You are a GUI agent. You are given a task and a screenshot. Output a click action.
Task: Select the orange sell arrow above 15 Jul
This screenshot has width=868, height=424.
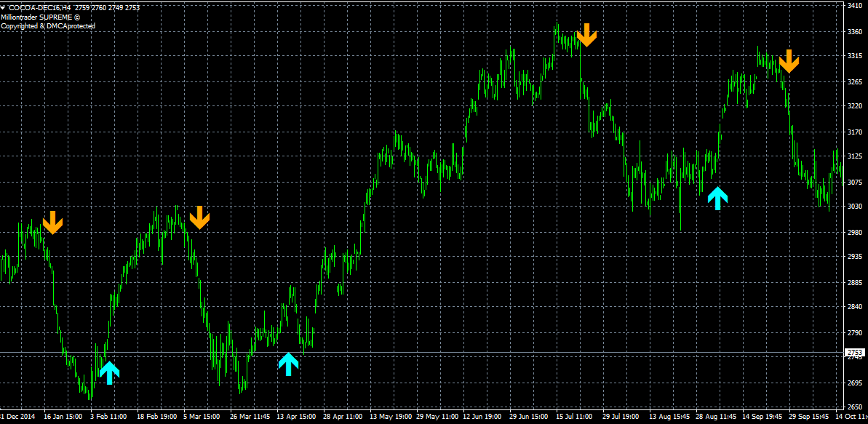pos(586,35)
